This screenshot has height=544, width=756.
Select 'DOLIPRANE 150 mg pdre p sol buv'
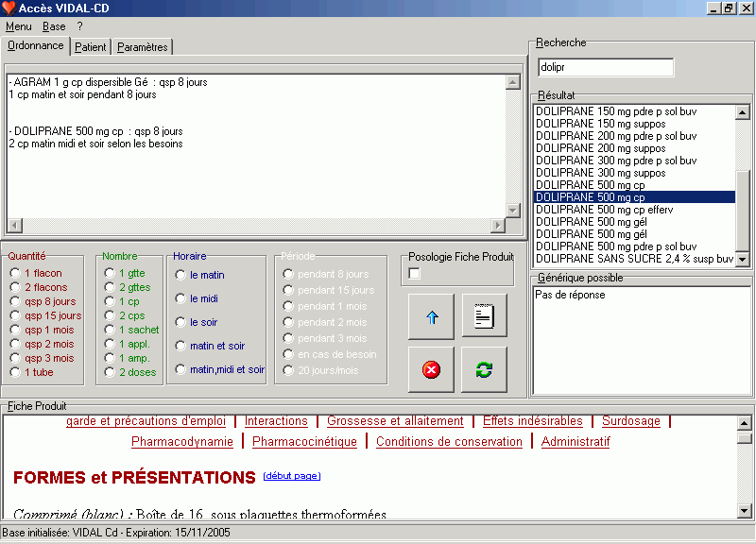[634, 111]
